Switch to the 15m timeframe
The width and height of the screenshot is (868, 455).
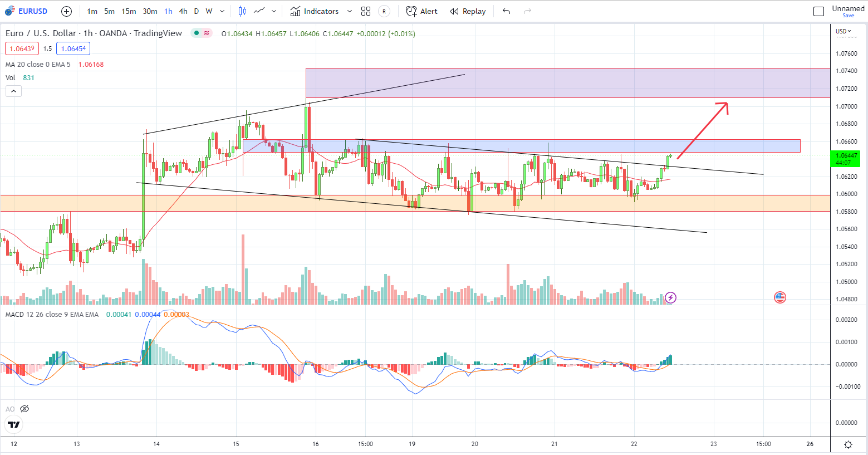click(129, 11)
